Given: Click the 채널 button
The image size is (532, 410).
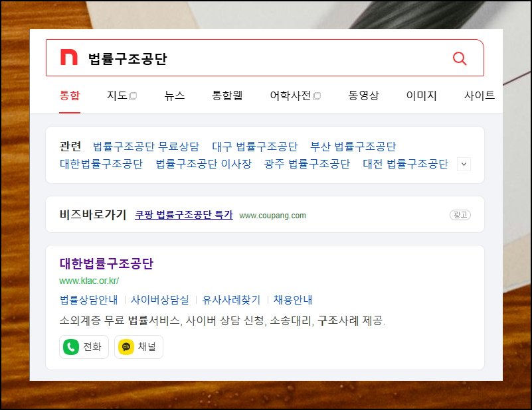Looking at the screenshot, I should [x=139, y=347].
